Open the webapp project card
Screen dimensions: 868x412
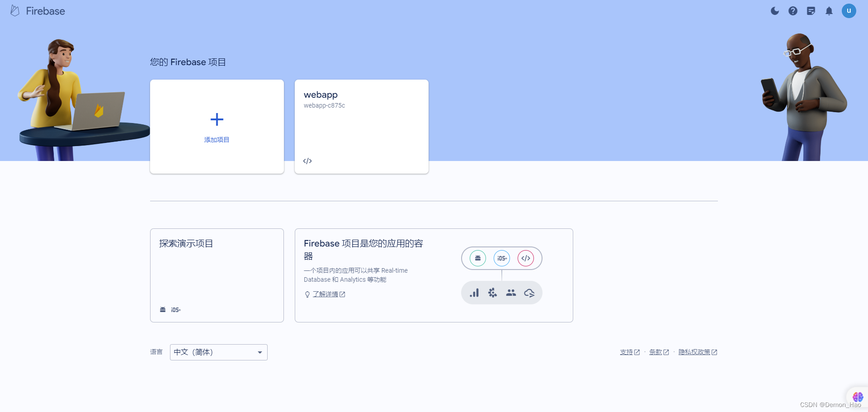[x=362, y=127]
